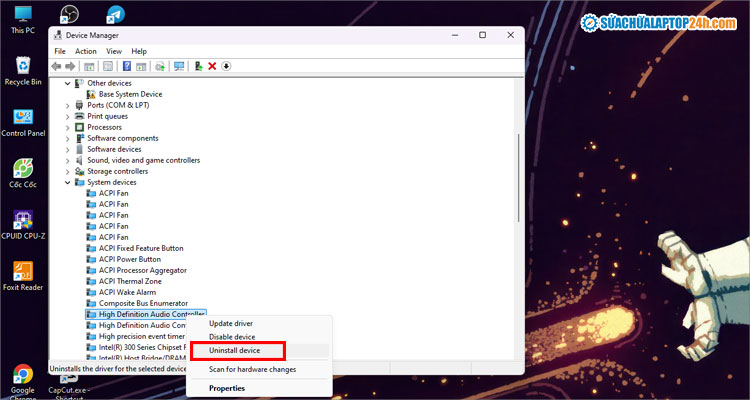Click the Enable device green-arrow toolbar icon

pyautogui.click(x=199, y=66)
